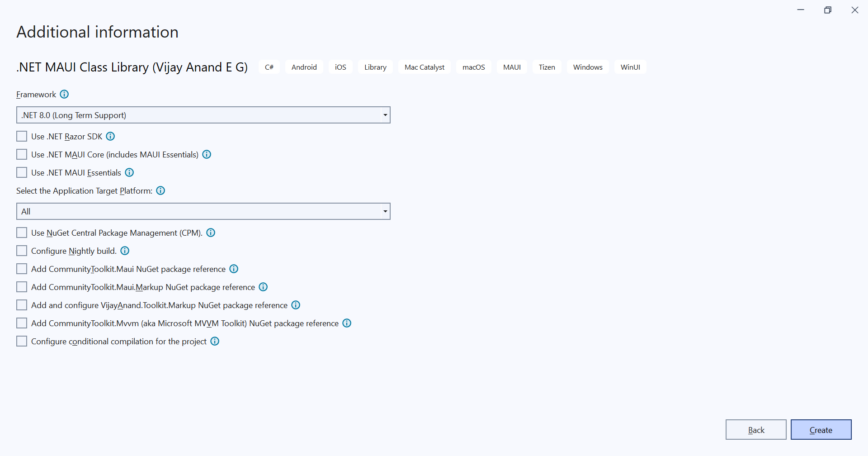This screenshot has height=456, width=868.
Task: Click the Back button
Action: click(x=756, y=430)
